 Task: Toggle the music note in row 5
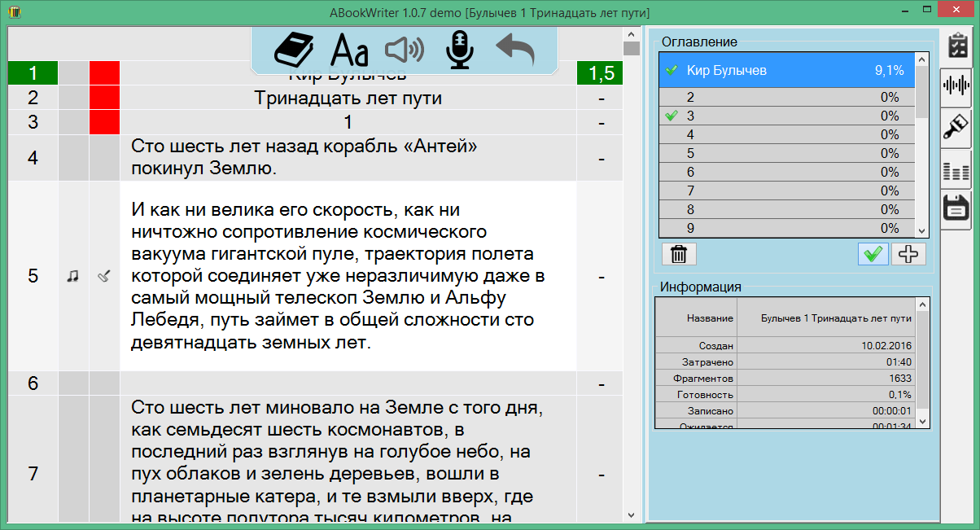(73, 276)
